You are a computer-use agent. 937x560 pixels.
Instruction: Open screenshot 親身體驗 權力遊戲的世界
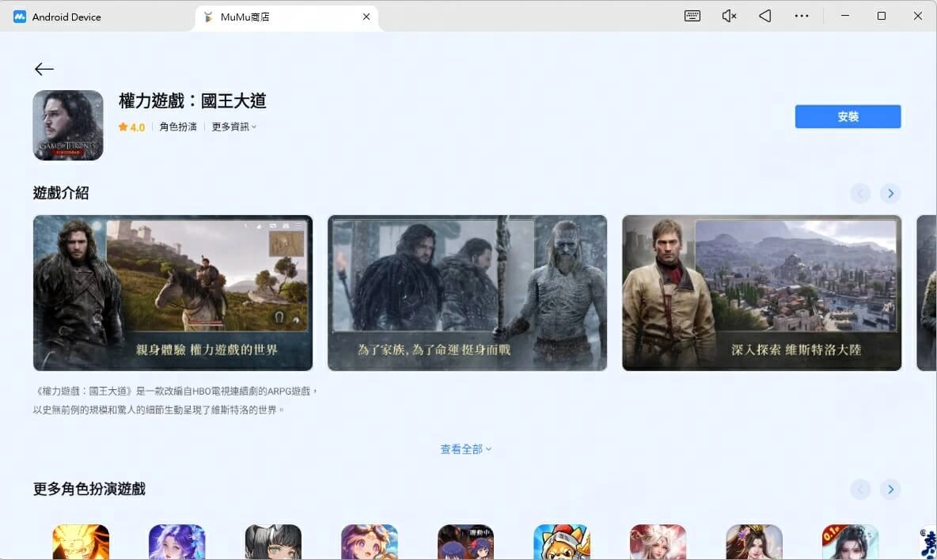point(173,293)
